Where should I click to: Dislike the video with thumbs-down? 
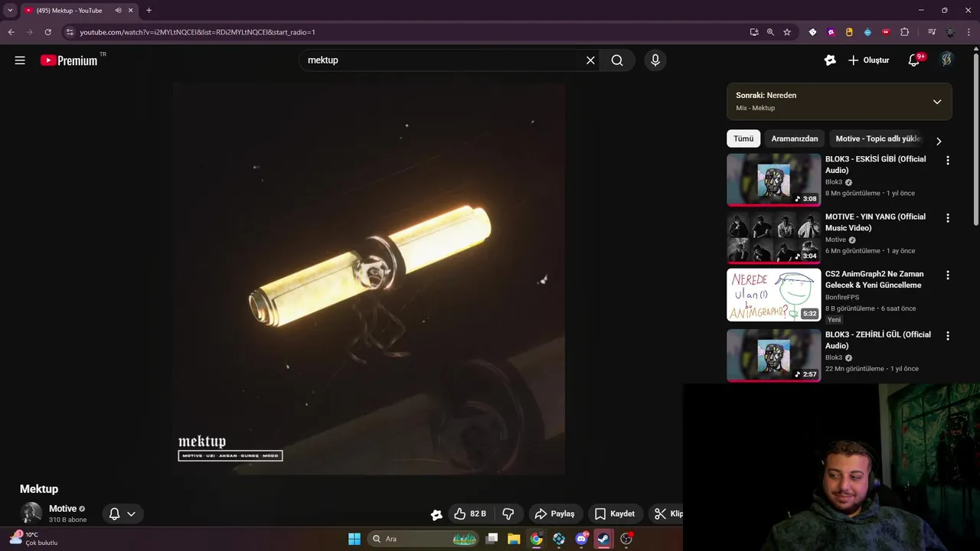click(508, 514)
